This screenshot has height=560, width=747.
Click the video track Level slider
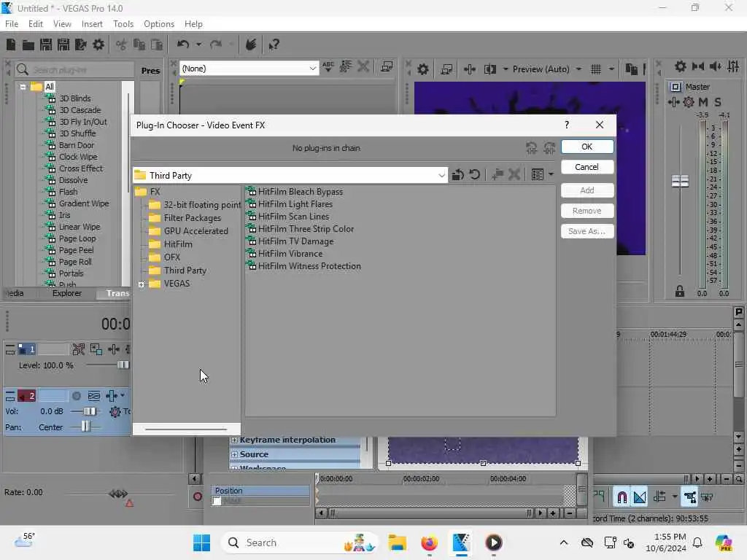[x=123, y=365]
